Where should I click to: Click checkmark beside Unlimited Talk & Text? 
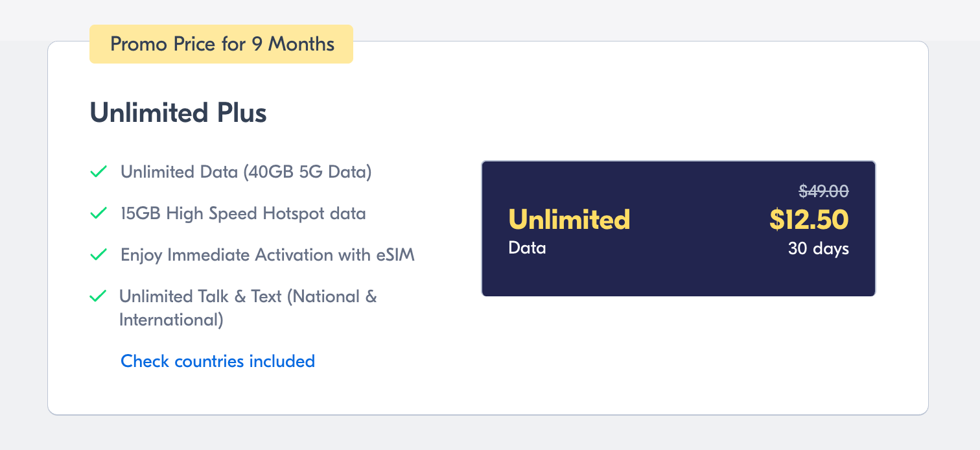click(98, 296)
